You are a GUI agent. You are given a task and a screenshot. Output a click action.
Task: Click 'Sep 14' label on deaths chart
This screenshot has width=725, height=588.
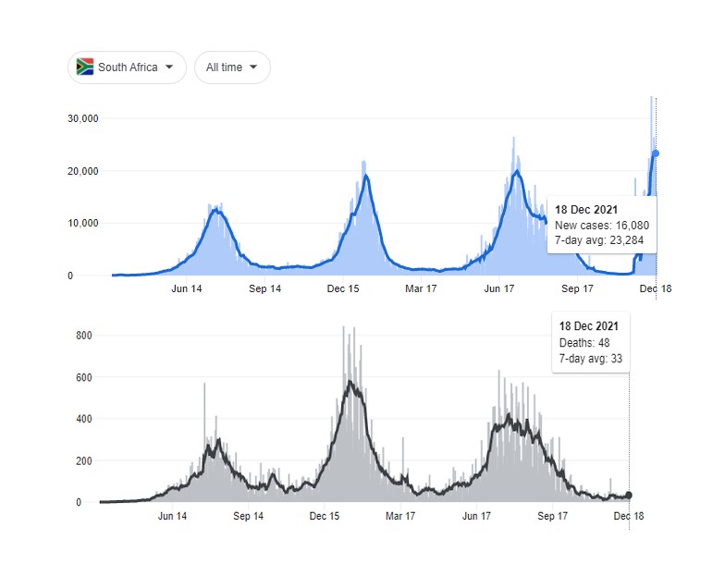pyautogui.click(x=248, y=516)
